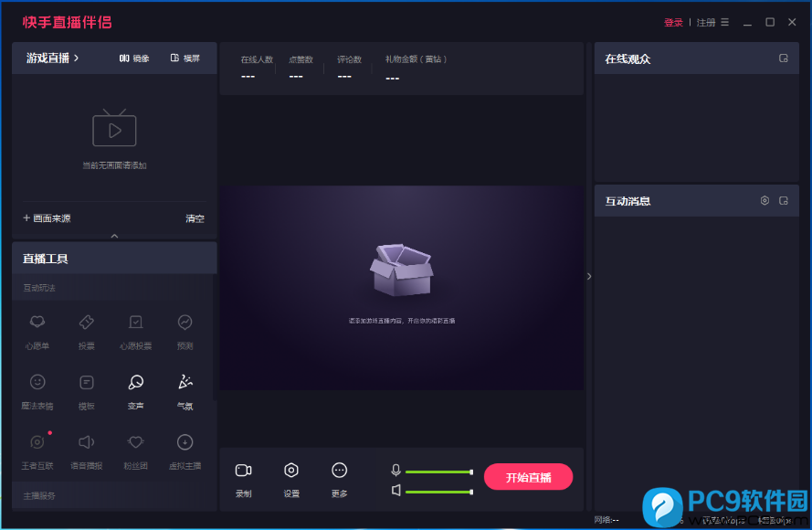Open the 更多 more options icon
The width and height of the screenshot is (812, 530).
click(339, 471)
